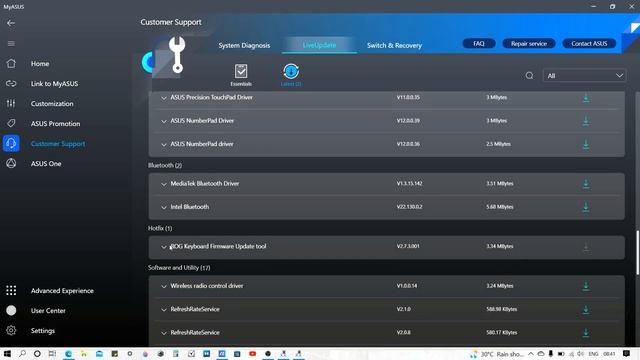The image size is (640, 360).
Task: Click ENG language indicator in tray
Action: [593, 354]
